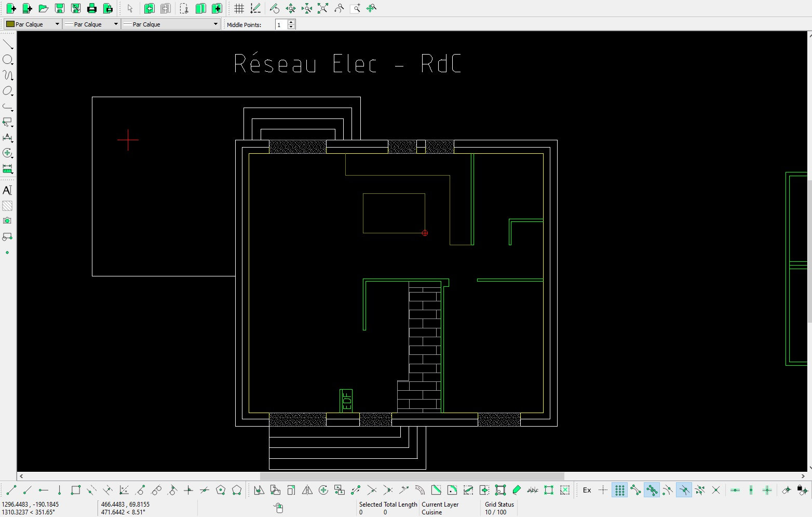Viewport: 812px width, 517px height.
Task: Toggle the grid display
Action: (x=239, y=8)
